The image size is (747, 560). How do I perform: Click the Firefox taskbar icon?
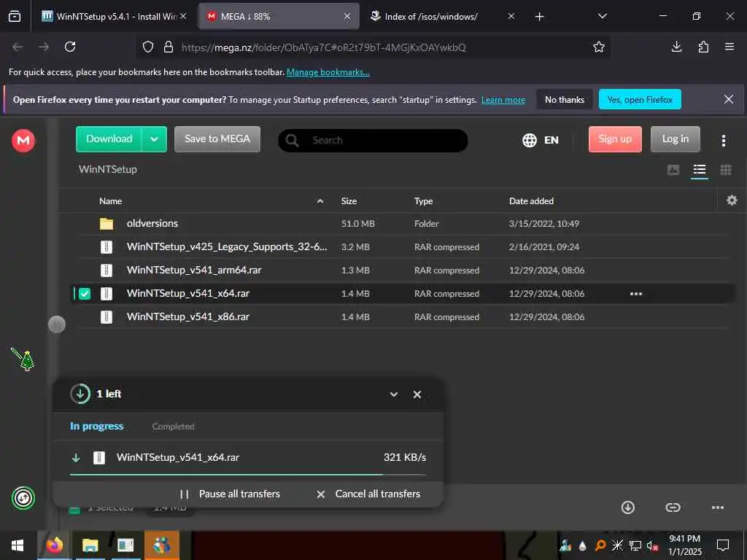54,545
